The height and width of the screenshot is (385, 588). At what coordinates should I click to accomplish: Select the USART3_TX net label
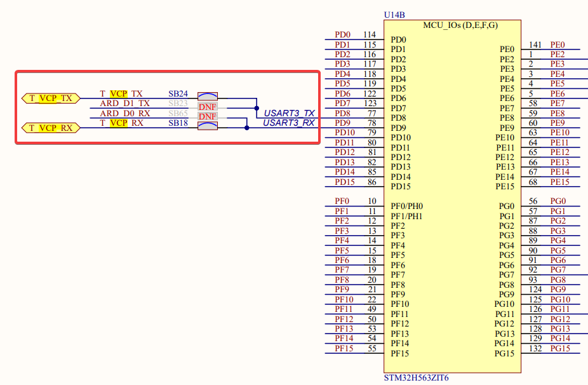tap(289, 113)
